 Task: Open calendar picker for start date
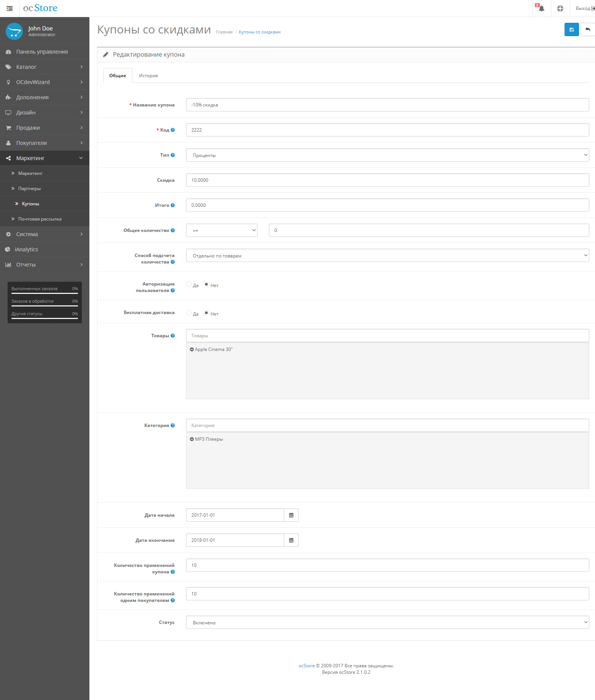tap(291, 515)
